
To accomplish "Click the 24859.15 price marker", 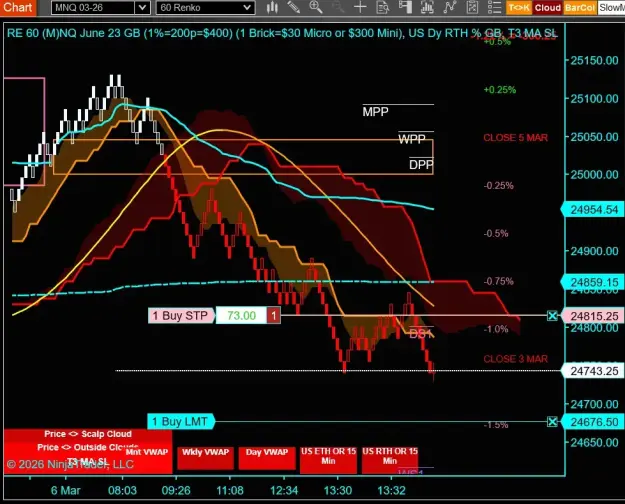I will click(594, 282).
